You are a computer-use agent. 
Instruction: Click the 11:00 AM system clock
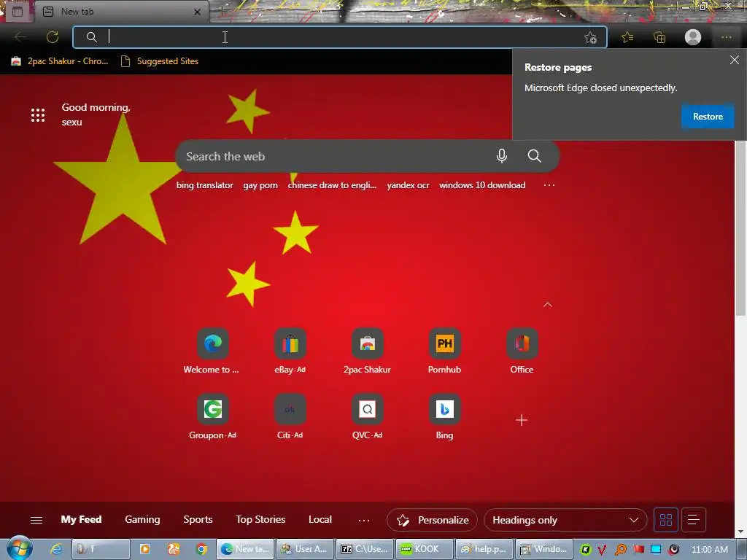tap(709, 550)
